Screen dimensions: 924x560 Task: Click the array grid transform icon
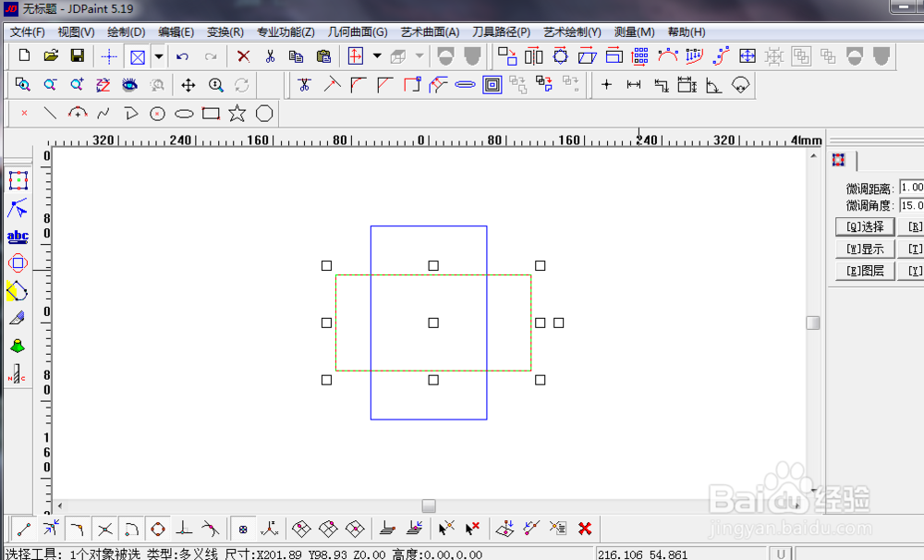(640, 56)
